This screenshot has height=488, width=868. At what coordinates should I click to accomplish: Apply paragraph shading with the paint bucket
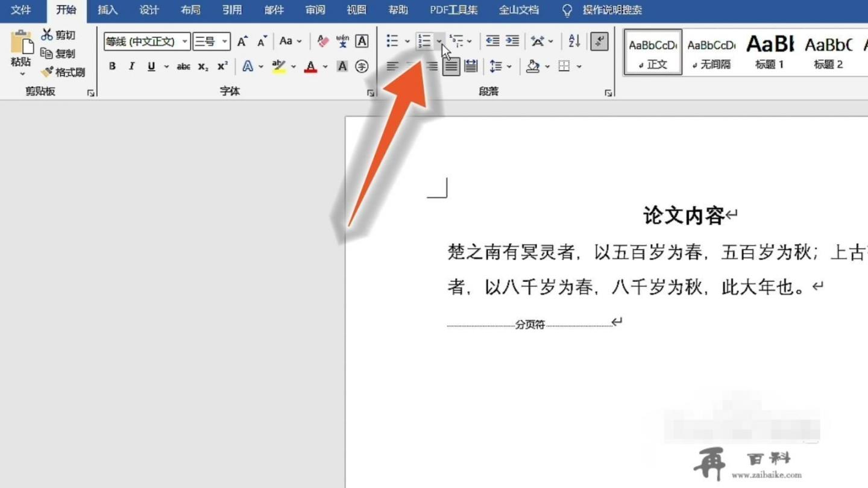532,66
